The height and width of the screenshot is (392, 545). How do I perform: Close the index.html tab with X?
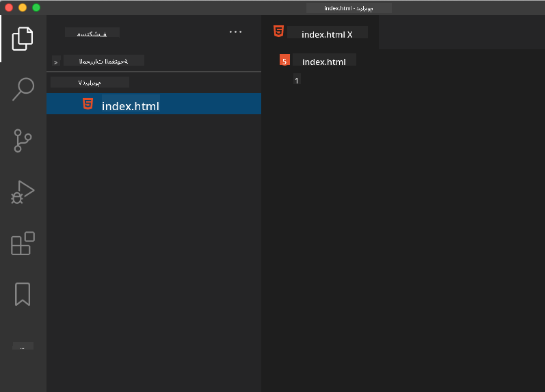pos(349,34)
